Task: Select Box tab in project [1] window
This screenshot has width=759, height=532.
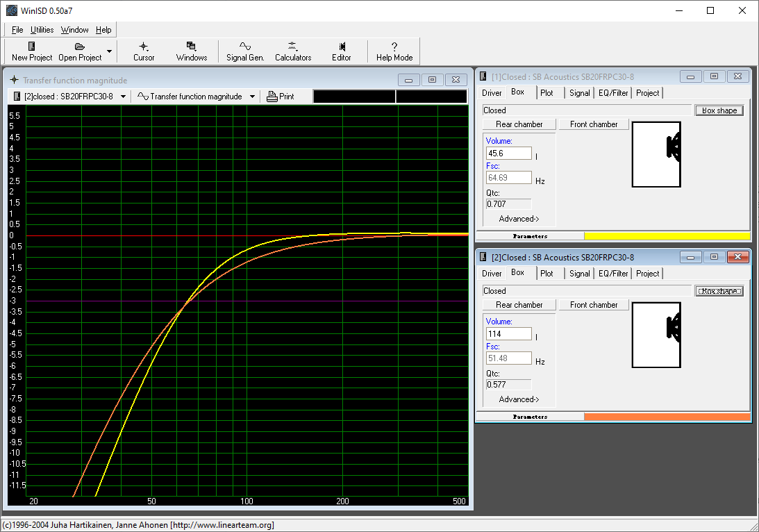Action: click(x=517, y=92)
